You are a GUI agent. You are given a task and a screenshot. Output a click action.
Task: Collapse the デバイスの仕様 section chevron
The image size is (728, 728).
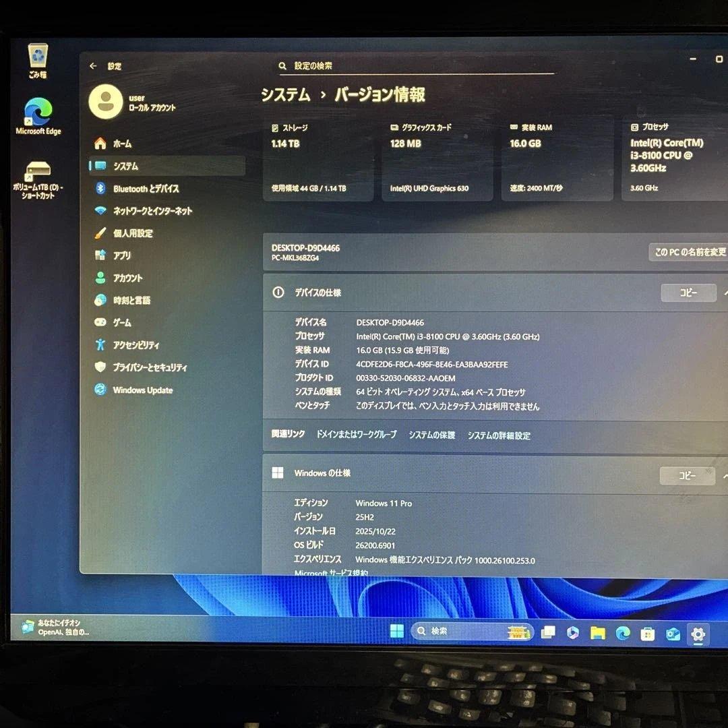point(725,293)
